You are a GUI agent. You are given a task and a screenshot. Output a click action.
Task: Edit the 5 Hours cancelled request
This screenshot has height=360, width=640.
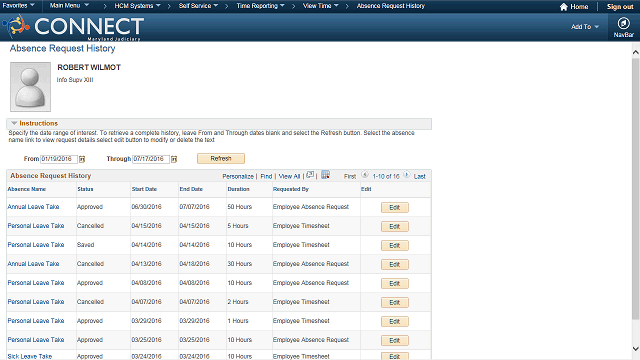[x=395, y=227]
